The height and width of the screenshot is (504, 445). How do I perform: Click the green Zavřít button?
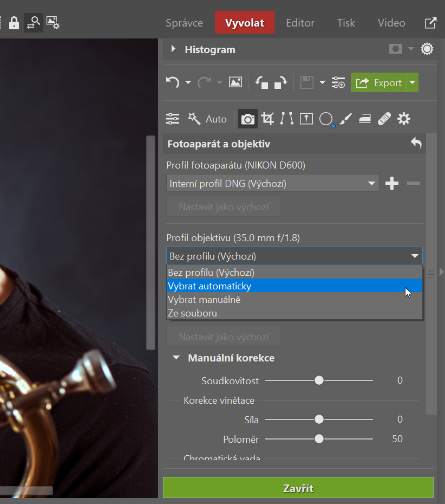(298, 488)
